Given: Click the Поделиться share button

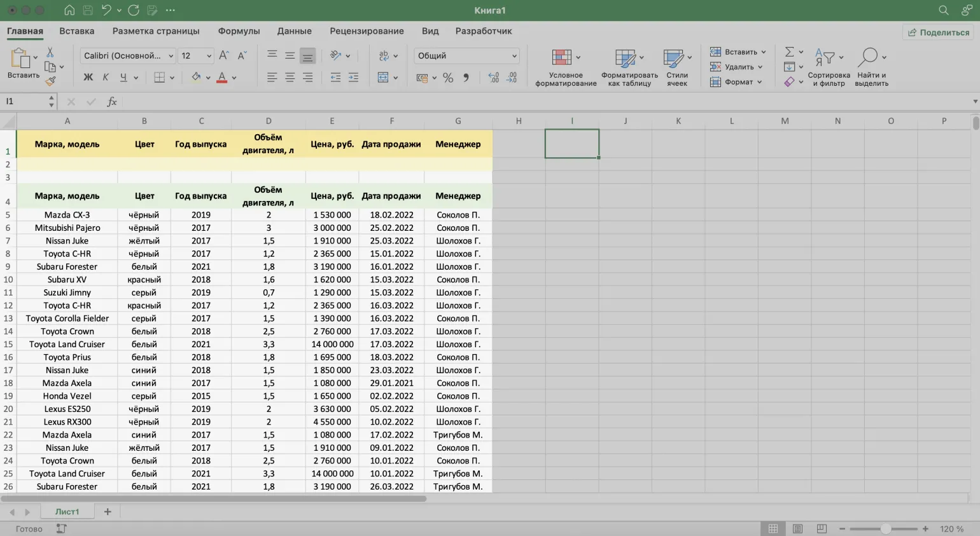Looking at the screenshot, I should tap(938, 32).
